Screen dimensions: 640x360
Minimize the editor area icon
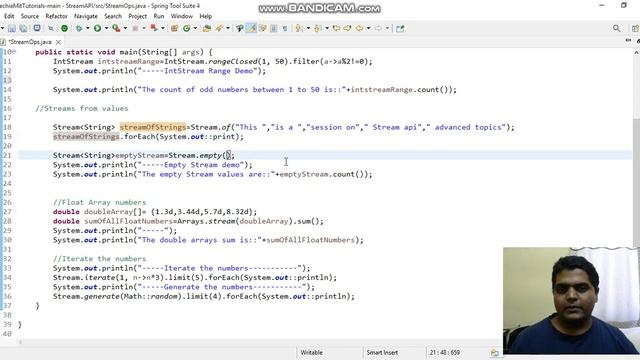pyautogui.click(x=628, y=40)
